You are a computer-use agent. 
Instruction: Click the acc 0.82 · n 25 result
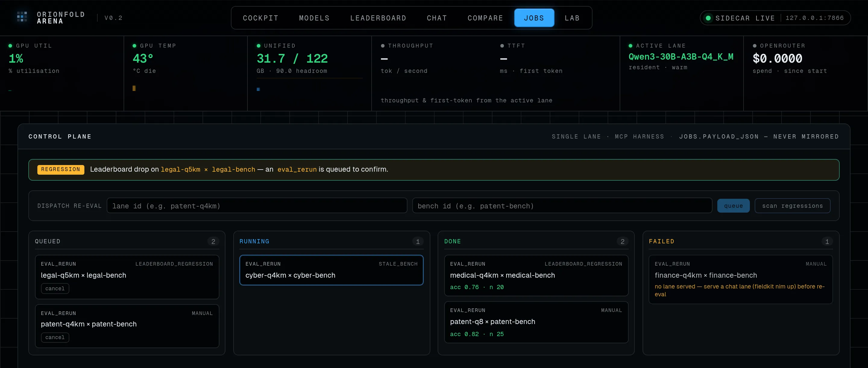click(x=477, y=334)
